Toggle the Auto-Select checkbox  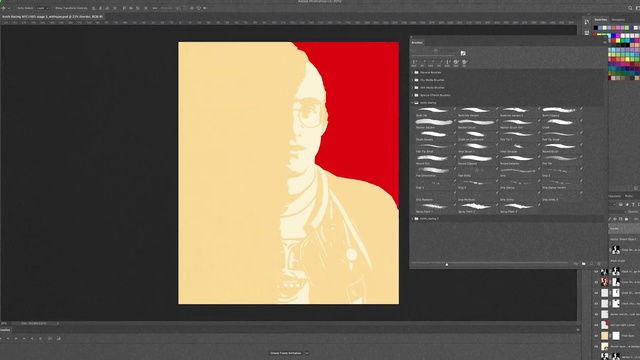pos(15,8)
